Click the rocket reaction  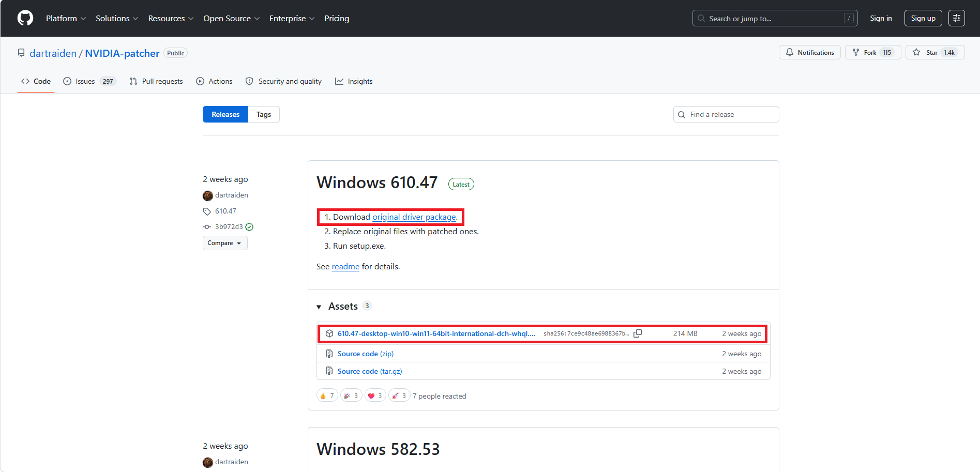point(399,396)
